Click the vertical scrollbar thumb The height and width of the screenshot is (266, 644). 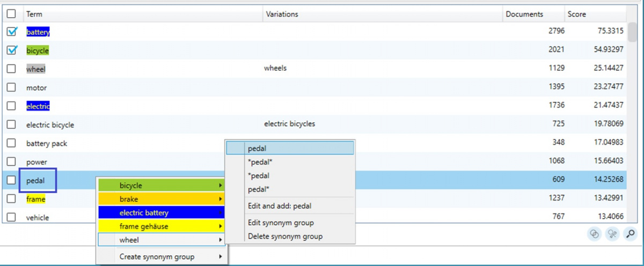tap(632, 32)
